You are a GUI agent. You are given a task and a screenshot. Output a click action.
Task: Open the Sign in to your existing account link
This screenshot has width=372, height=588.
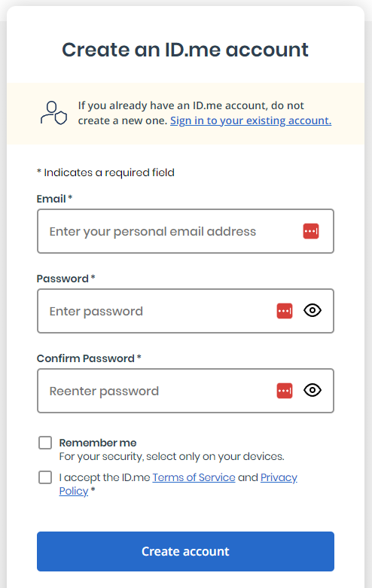[251, 120]
